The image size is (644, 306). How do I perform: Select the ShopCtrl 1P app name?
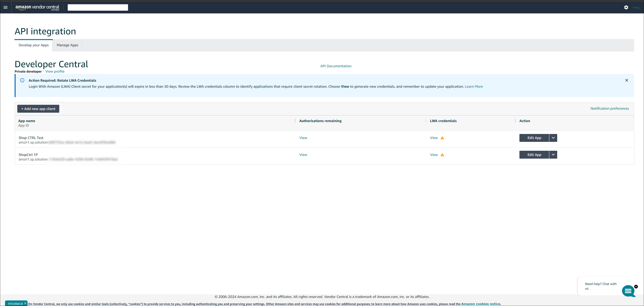pyautogui.click(x=28, y=155)
